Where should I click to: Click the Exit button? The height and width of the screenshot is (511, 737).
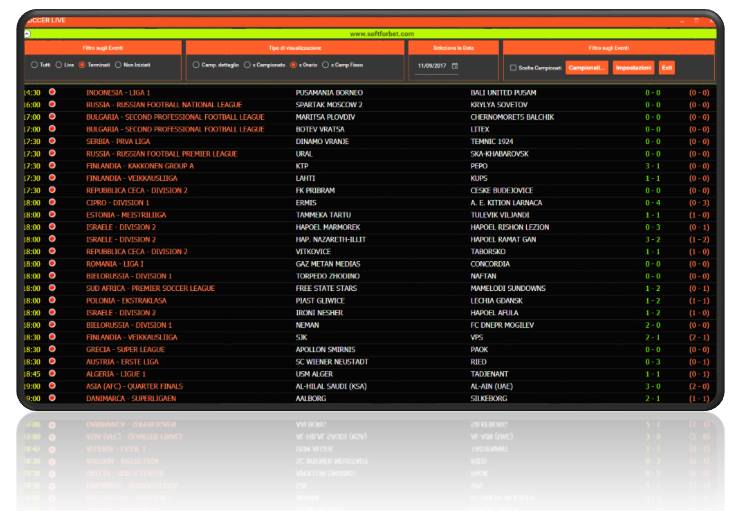coord(666,68)
